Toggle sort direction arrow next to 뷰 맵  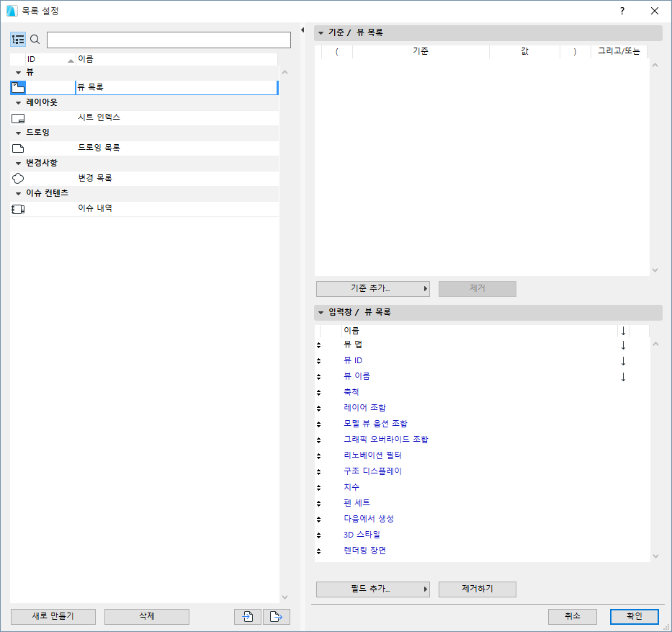622,344
